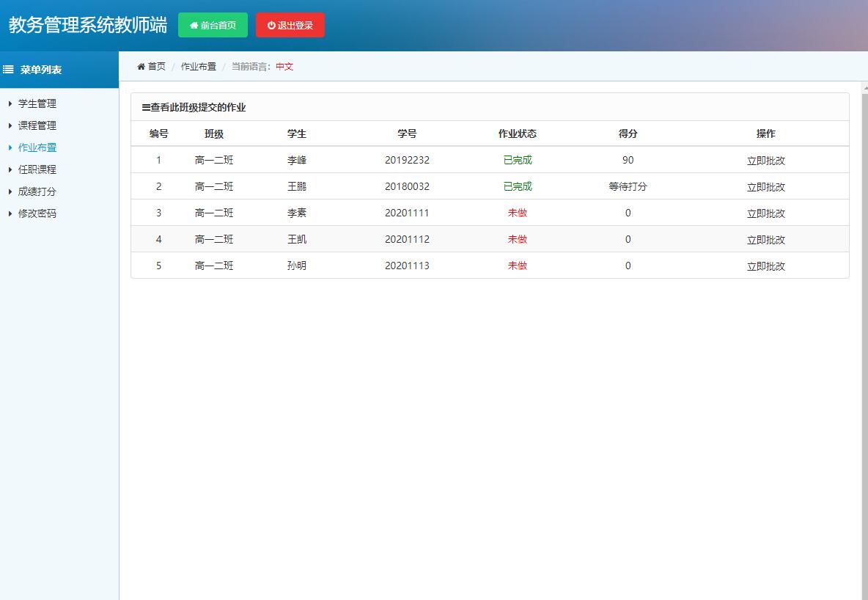Click 作业布置 in the breadcrumb

tap(196, 66)
